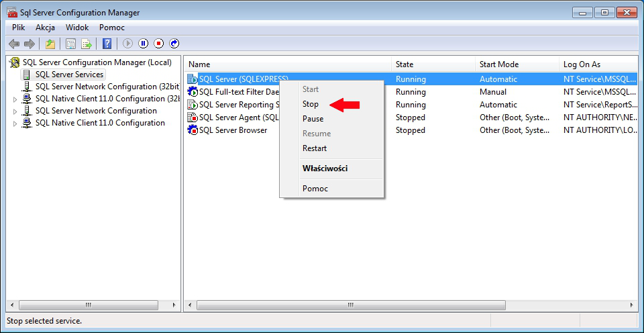Click the SQL Server Configuration Manager (Local) root icon
The width and height of the screenshot is (644, 333).
pyautogui.click(x=15, y=62)
